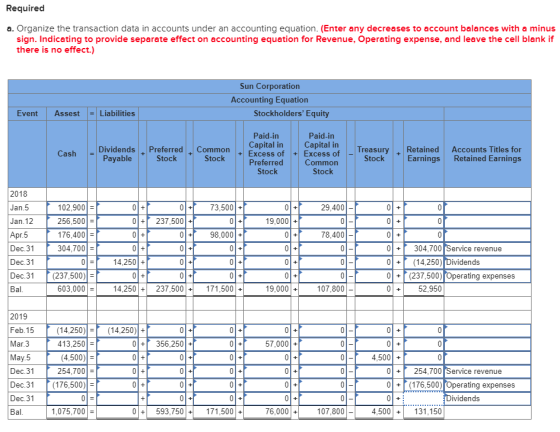Select the 2018 Cash cell showing 304,700
Image resolution: width=560 pixels, height=432 pixels.
[67, 248]
